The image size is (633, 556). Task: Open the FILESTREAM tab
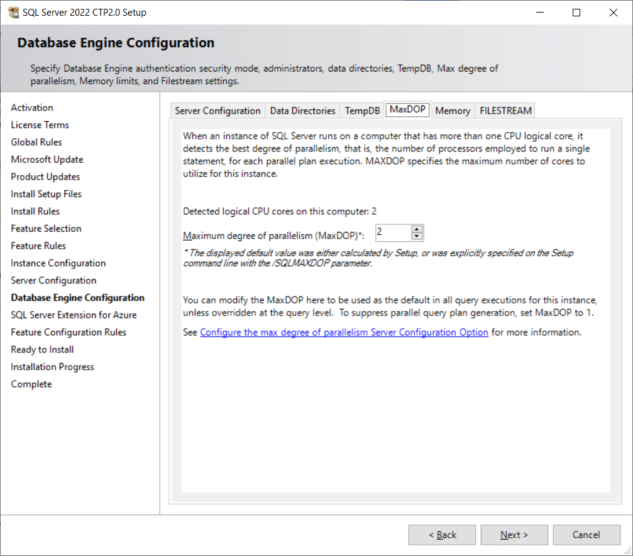505,111
